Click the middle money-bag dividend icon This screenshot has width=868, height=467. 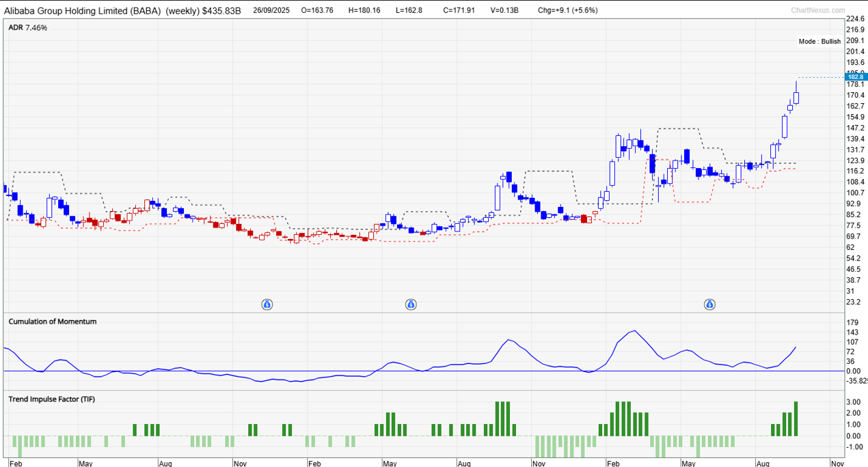click(x=411, y=304)
